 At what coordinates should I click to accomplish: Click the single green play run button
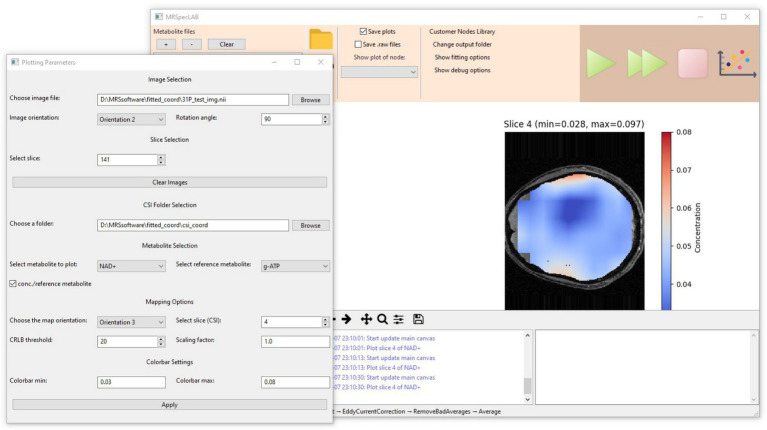[600, 64]
